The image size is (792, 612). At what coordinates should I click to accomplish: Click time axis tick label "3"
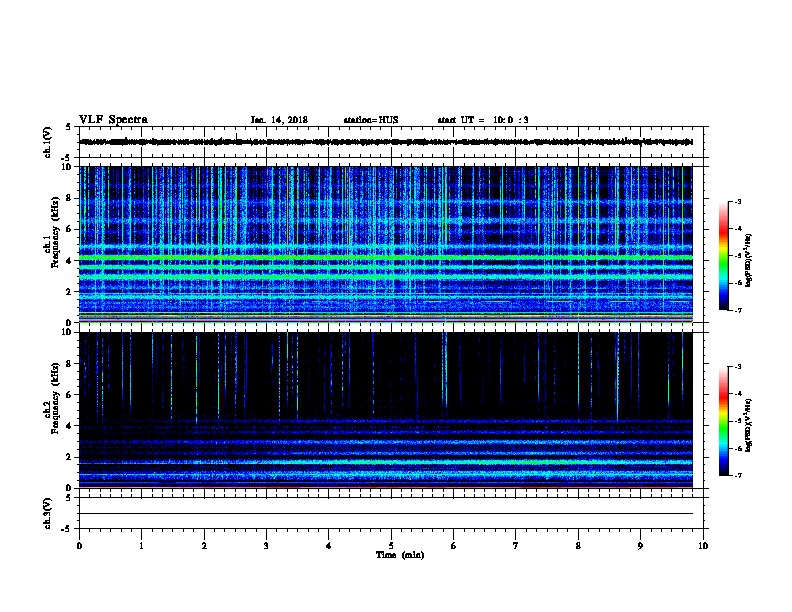(266, 546)
